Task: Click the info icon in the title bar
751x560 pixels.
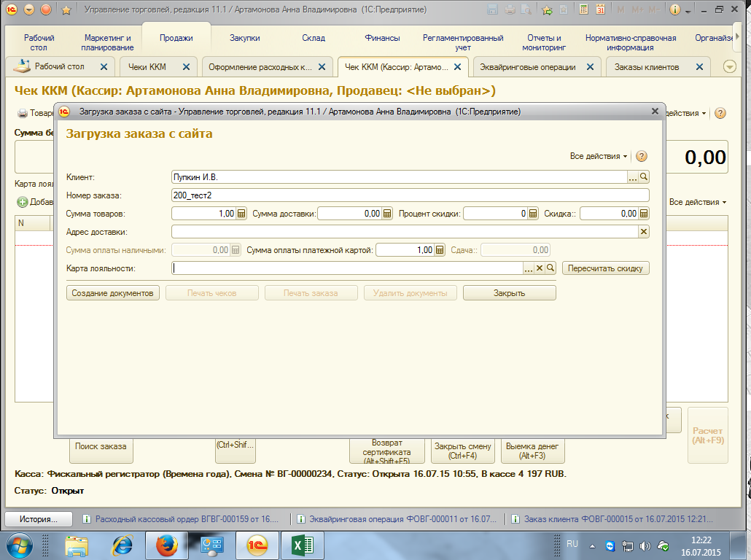Action: 675,9
